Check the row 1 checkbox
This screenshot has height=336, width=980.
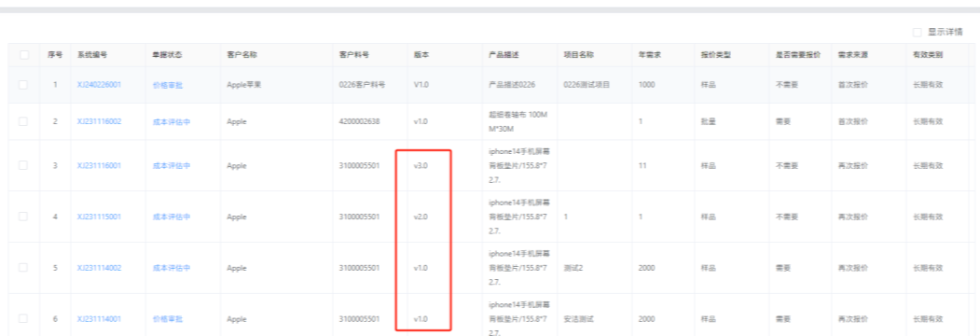click(23, 85)
